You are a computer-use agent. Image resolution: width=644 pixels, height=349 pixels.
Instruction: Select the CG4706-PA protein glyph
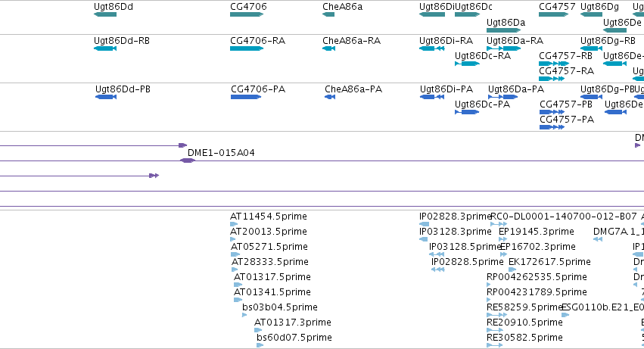246,97
